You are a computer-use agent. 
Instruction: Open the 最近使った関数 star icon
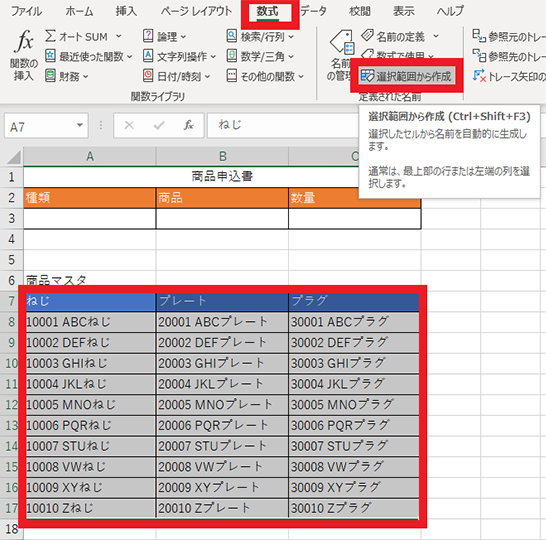tap(50, 56)
